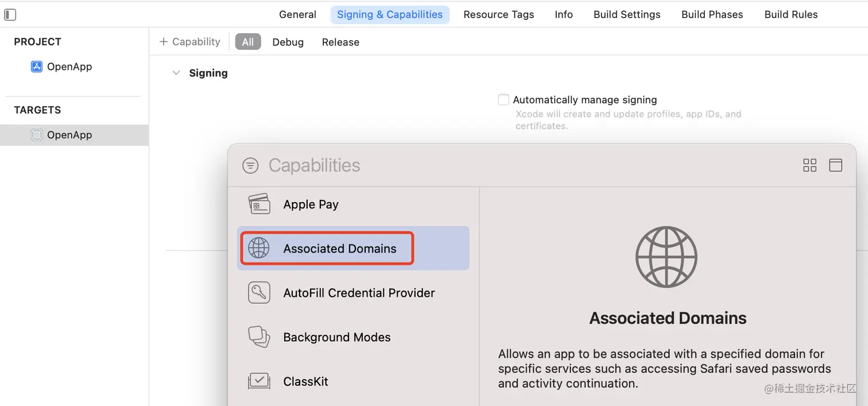Click the ClassKit icon

click(x=259, y=381)
